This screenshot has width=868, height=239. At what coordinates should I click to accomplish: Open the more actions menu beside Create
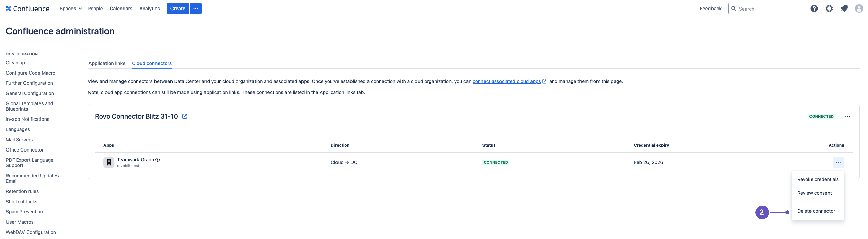[x=196, y=9]
